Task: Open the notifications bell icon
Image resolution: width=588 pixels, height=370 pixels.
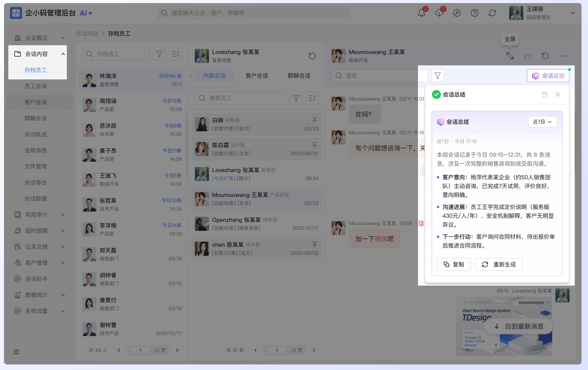Action: tap(421, 13)
